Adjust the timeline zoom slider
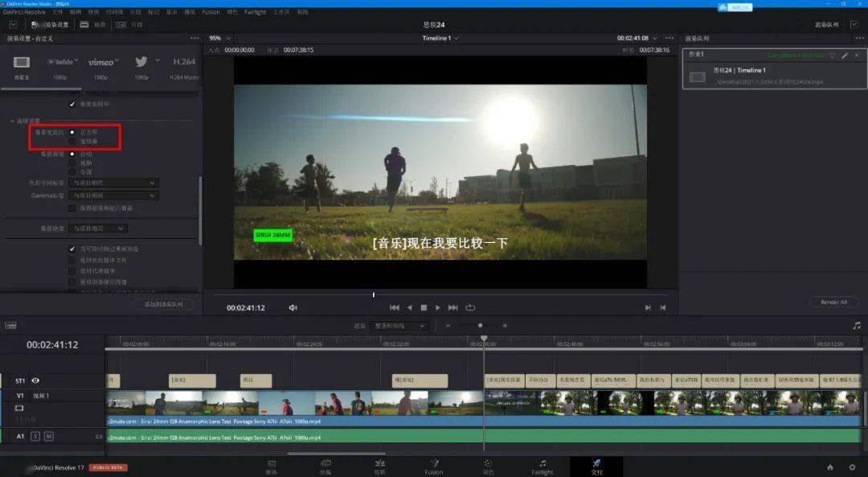Screen dimensions: 868x477 481,326
